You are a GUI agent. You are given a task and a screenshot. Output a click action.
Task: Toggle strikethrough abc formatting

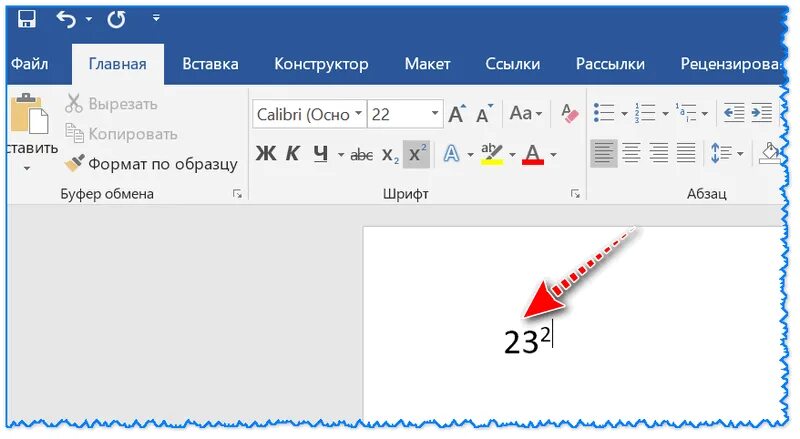[361, 154]
